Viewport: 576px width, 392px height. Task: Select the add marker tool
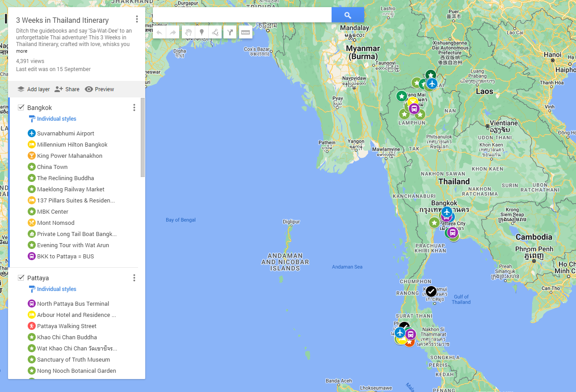(202, 32)
